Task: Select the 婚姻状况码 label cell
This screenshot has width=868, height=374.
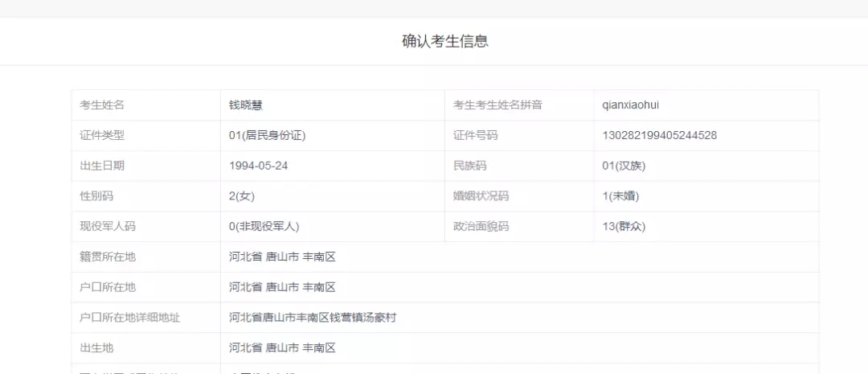Action: pyautogui.click(x=519, y=196)
